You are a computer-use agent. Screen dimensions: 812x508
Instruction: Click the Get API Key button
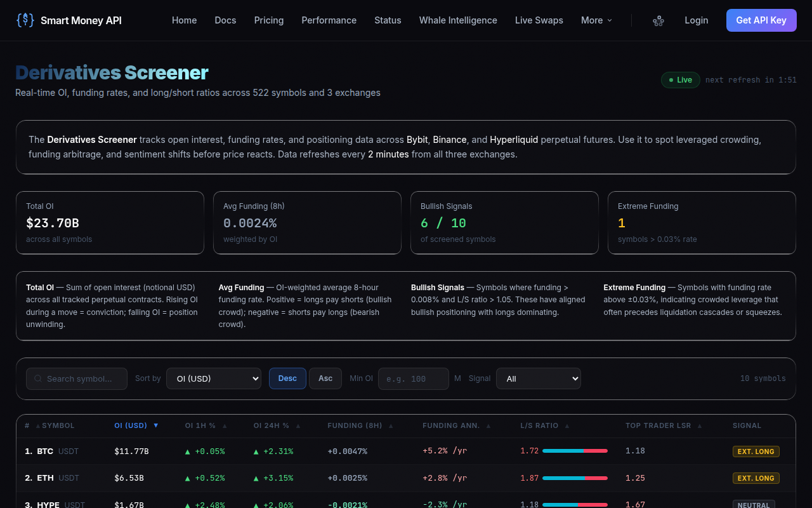pyautogui.click(x=761, y=20)
